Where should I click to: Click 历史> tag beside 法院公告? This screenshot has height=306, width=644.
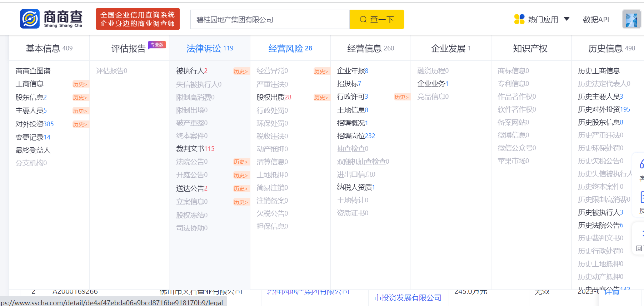pyautogui.click(x=241, y=162)
